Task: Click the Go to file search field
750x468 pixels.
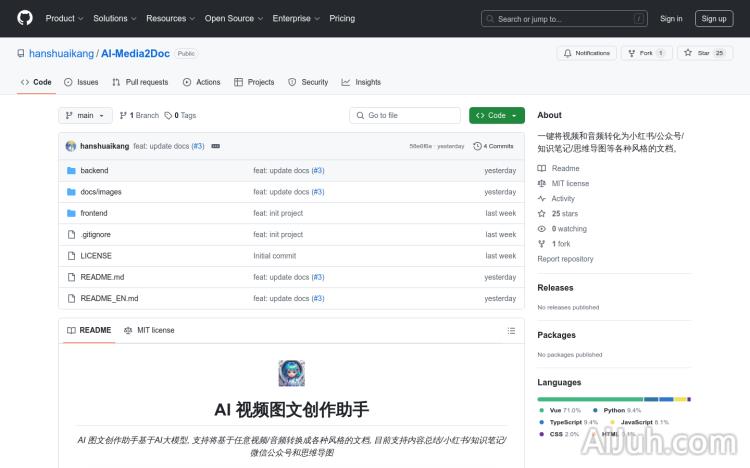Action: point(405,115)
